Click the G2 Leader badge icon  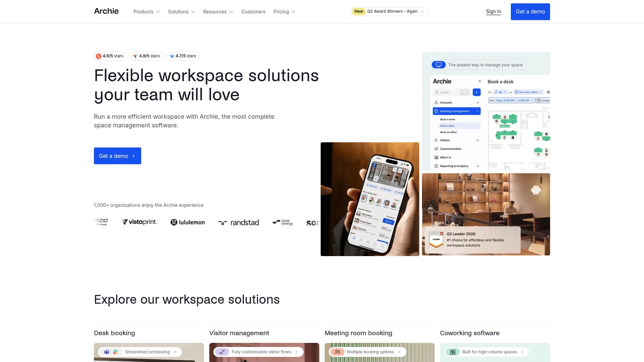(x=436, y=239)
